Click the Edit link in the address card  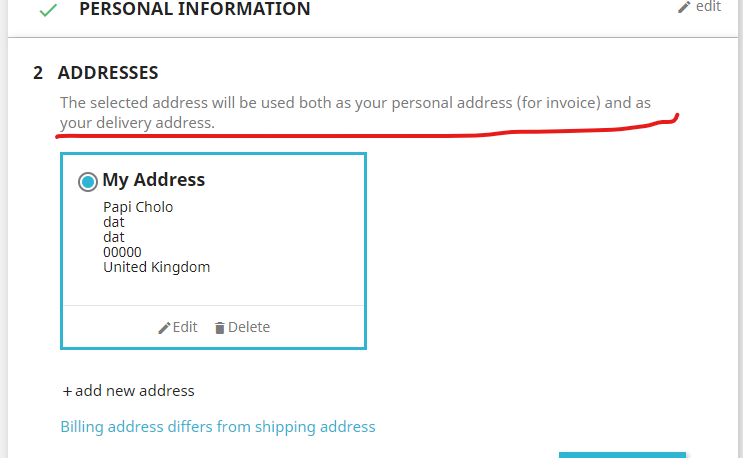click(185, 327)
